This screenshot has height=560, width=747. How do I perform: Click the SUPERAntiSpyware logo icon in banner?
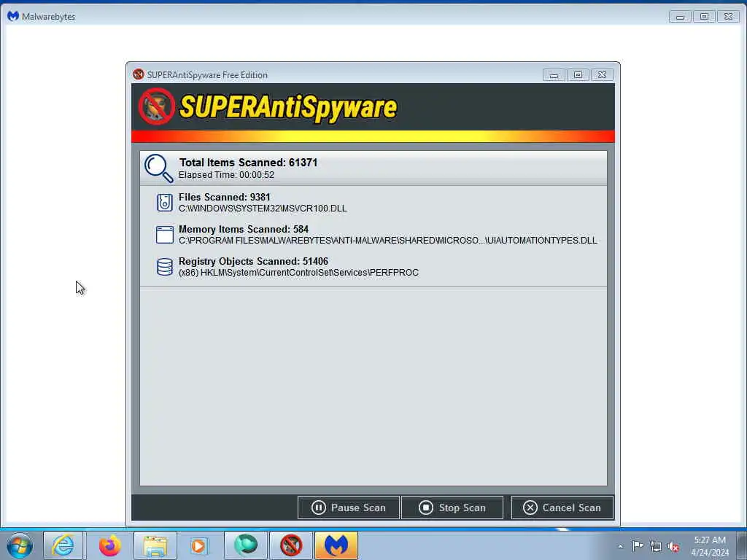point(157,106)
